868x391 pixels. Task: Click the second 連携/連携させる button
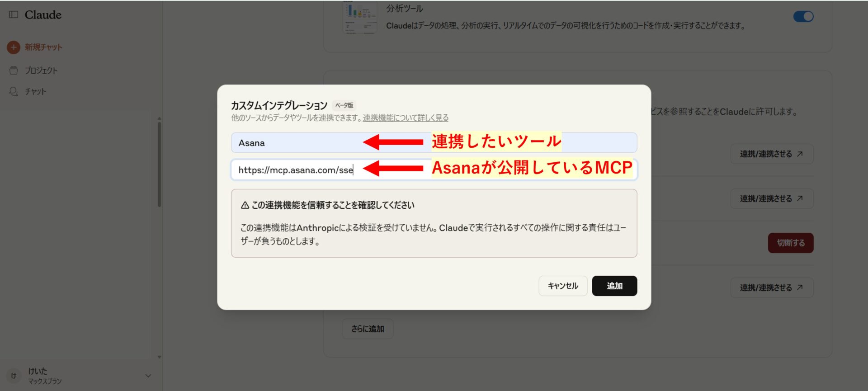pyautogui.click(x=772, y=198)
